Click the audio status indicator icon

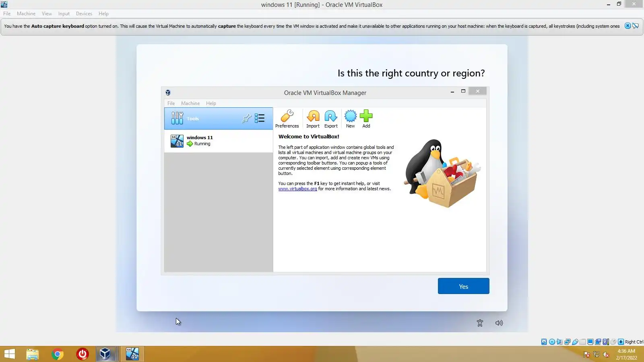pos(559,342)
